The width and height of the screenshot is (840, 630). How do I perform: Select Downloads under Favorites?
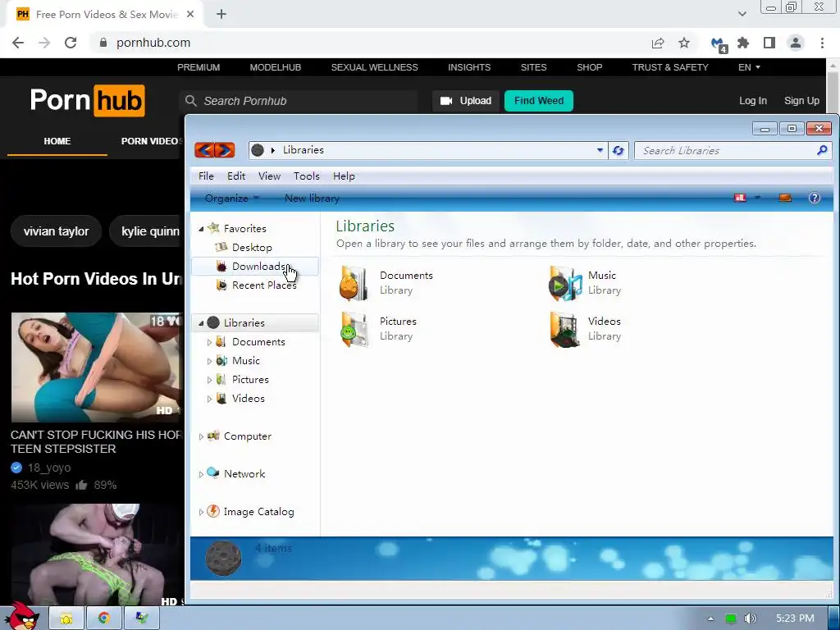tap(255, 267)
